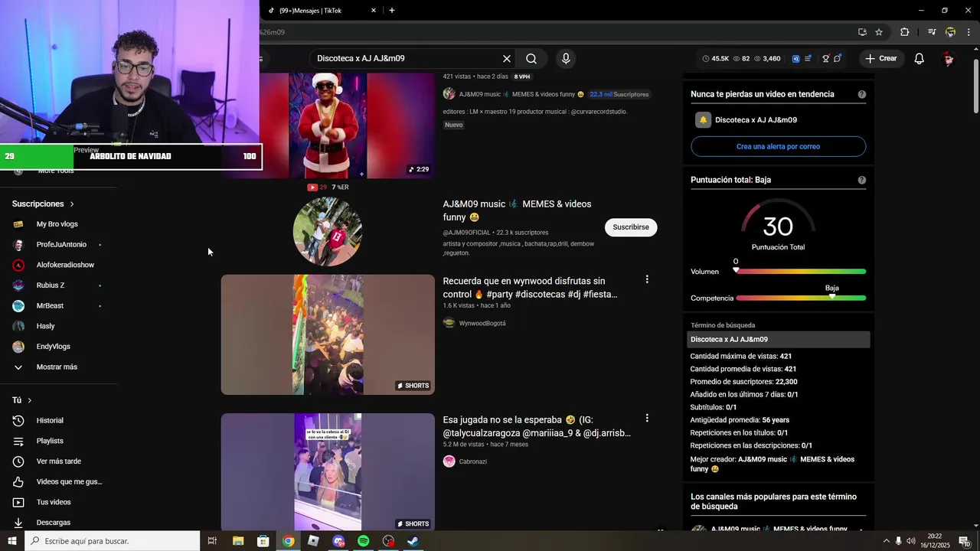Open Chrome extensions puzzle icon
Image resolution: width=980 pixels, height=551 pixels.
coord(905,32)
